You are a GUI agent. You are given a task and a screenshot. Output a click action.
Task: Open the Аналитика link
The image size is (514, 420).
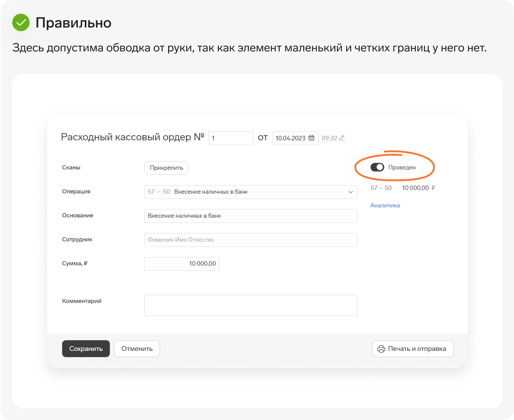coord(385,205)
